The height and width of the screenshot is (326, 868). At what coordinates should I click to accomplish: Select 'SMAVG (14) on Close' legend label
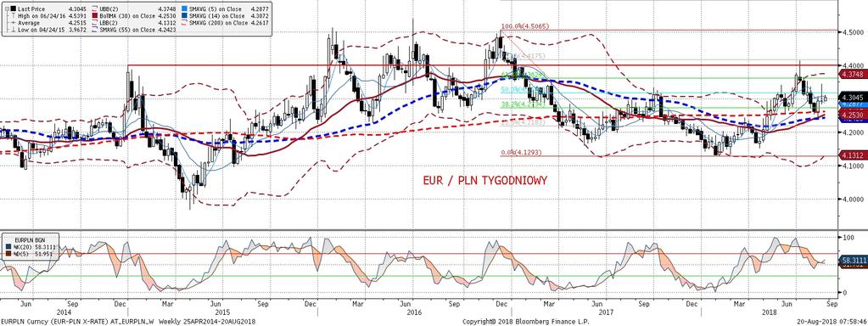pyautogui.click(x=216, y=16)
